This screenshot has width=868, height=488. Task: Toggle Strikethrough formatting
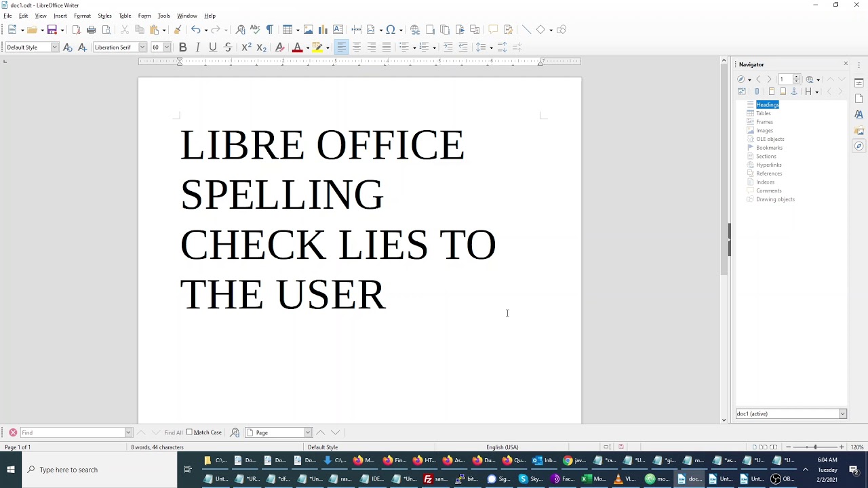tap(228, 47)
